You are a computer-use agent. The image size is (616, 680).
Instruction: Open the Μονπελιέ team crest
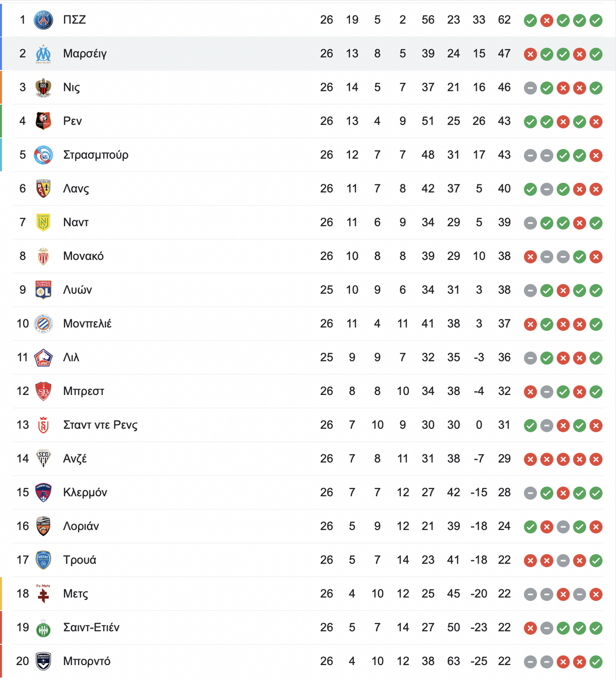click(43, 324)
